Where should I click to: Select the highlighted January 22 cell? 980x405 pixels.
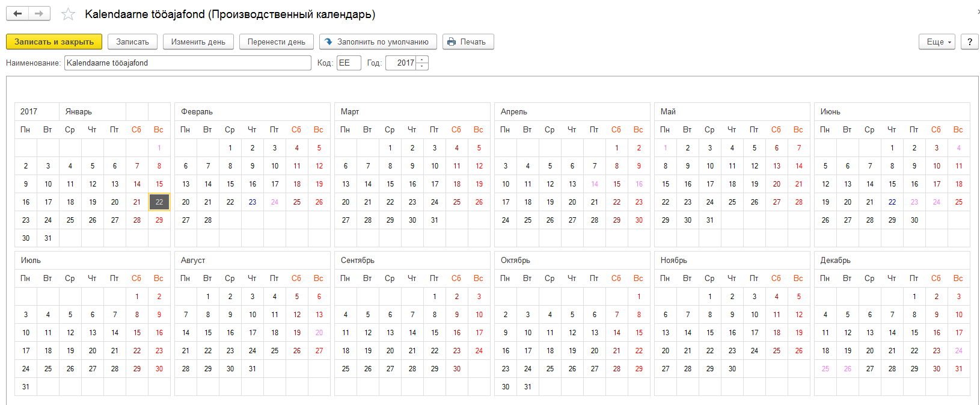(159, 202)
